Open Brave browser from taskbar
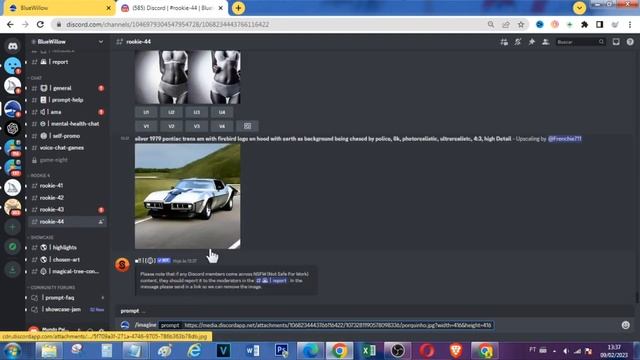 [456, 351]
